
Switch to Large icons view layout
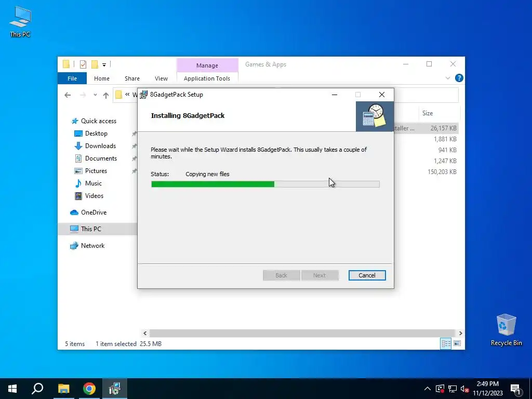pyautogui.click(x=457, y=344)
